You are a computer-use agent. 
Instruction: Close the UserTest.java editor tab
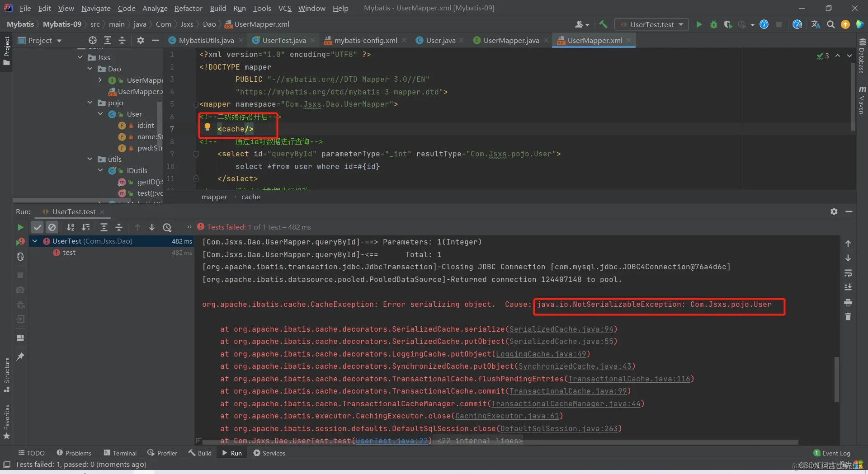pyautogui.click(x=313, y=40)
